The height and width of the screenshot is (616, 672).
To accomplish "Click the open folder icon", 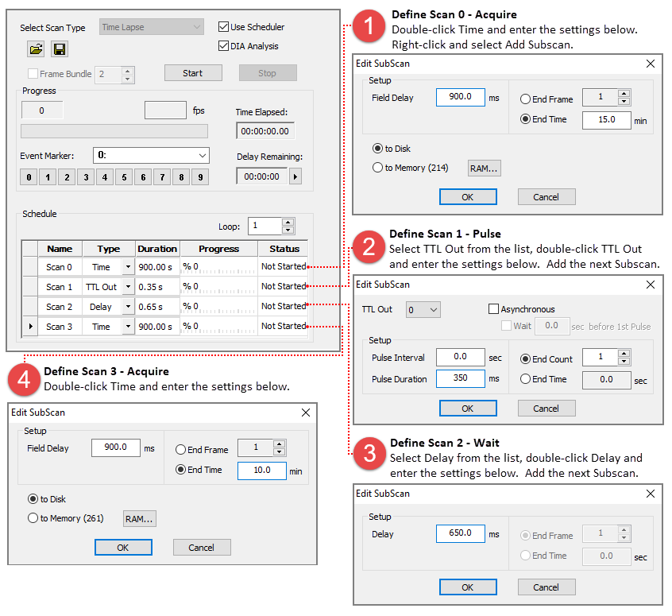I will [x=37, y=50].
